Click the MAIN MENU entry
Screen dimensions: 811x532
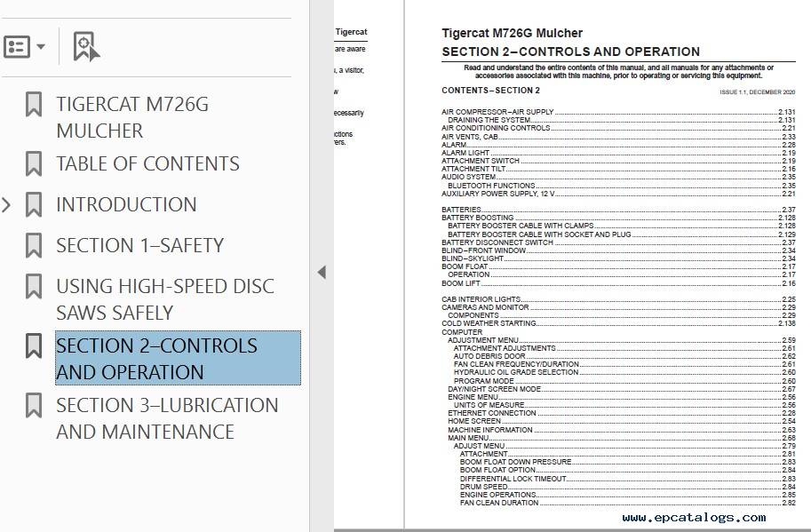(x=622, y=438)
